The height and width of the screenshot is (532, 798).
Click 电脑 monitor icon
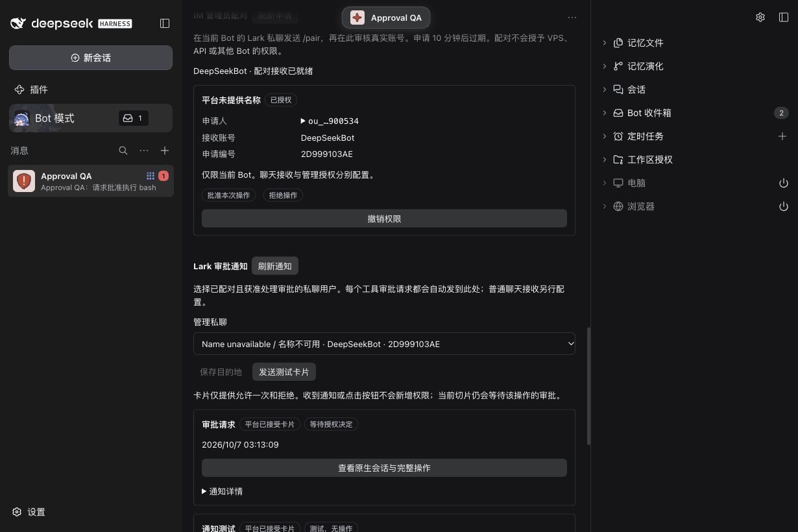pyautogui.click(x=618, y=183)
